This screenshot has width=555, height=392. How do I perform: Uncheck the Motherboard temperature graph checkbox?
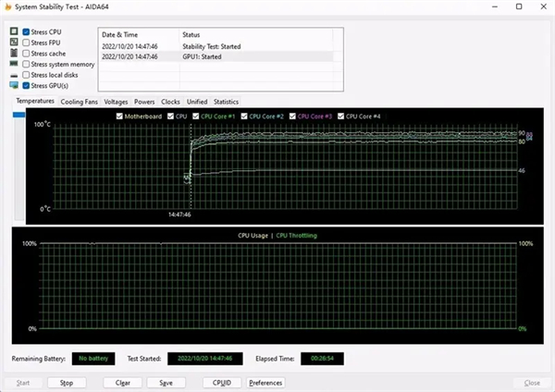tap(120, 116)
